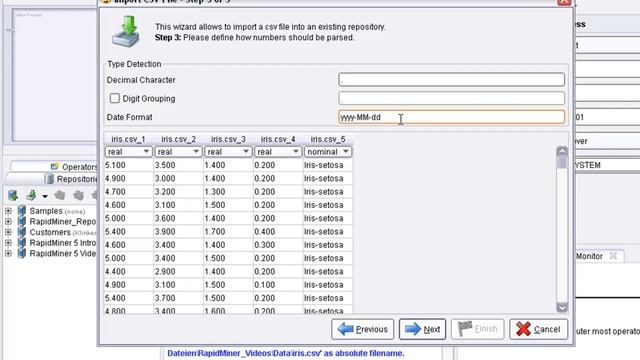Screen dimensions: 640x360
Task: Click the up arrow of the table scrollbar
Action: tap(562, 151)
